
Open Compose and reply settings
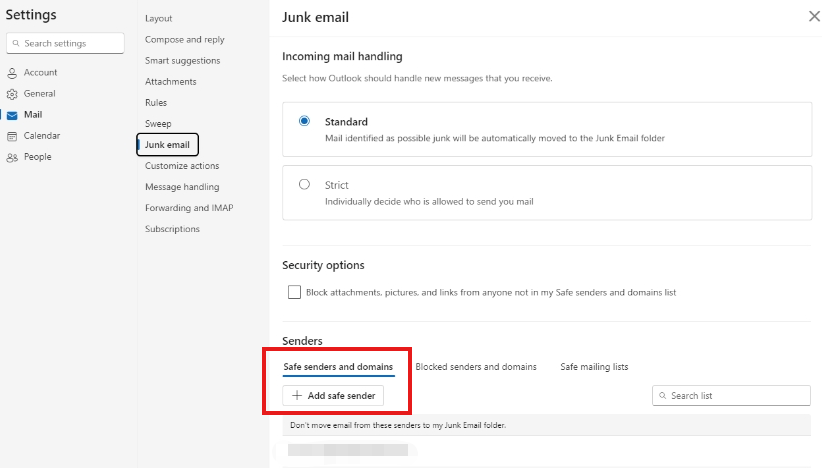(x=185, y=39)
